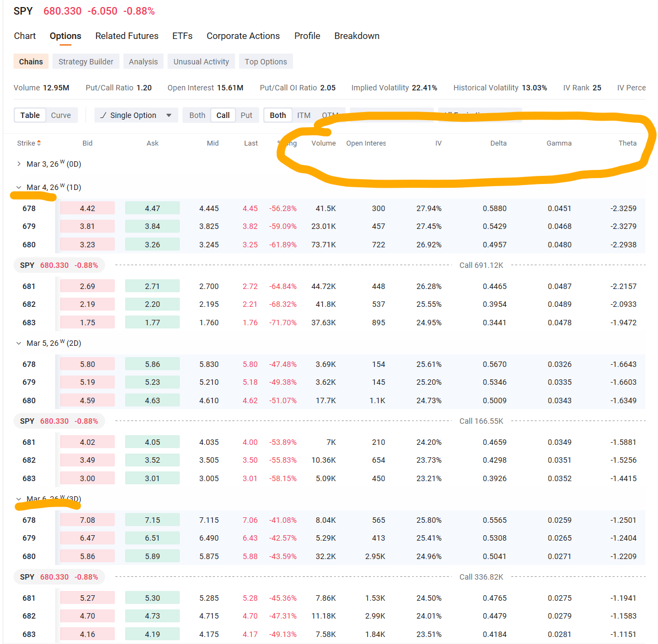Filter to ITM options only

click(x=304, y=115)
